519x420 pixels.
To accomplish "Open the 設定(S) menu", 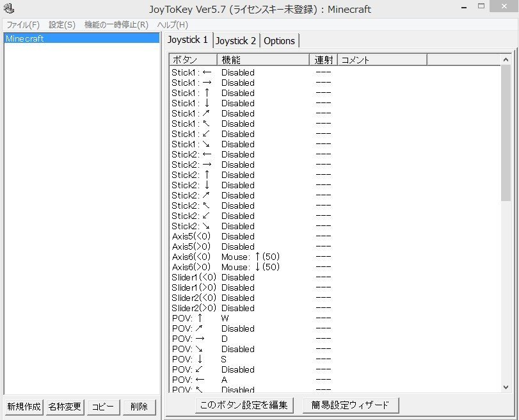I will 61,25.
